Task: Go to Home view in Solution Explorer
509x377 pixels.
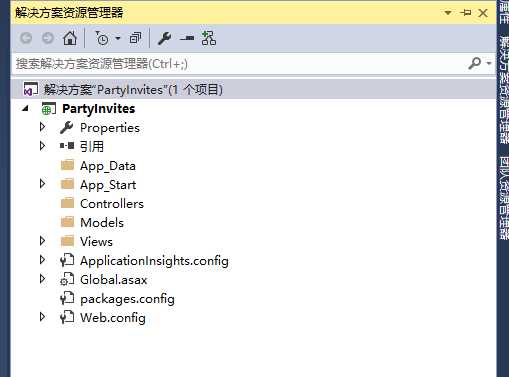Action: click(x=70, y=38)
